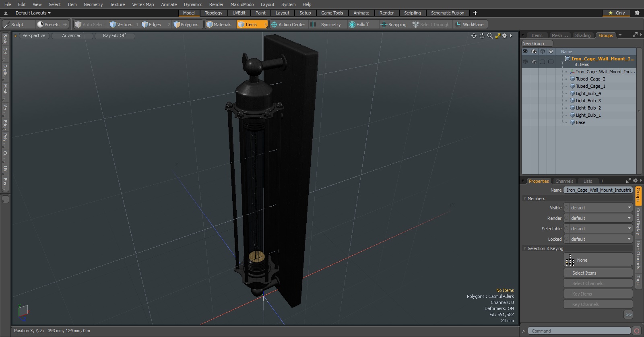Collapse the Selection & Keying section

[524, 248]
